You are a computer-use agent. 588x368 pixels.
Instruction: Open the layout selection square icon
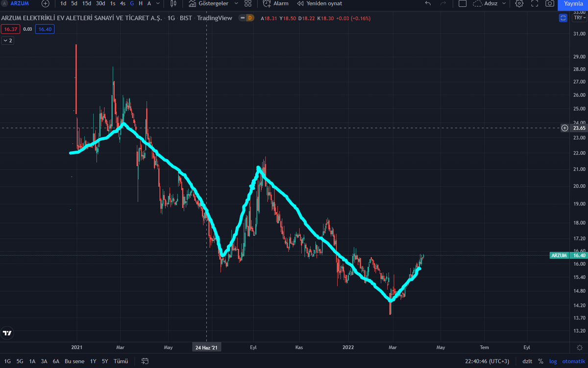[463, 3]
